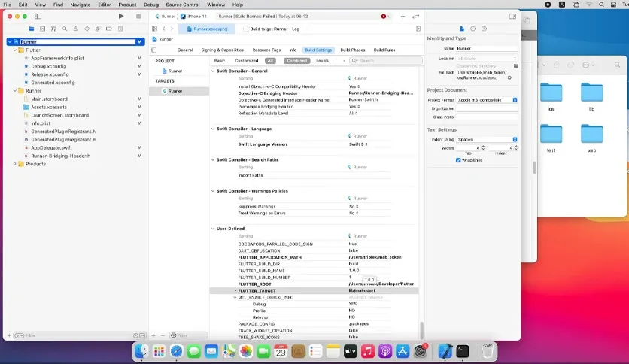Viewport: 629px width, 364px height.
Task: Open the Find navigator magnifier icon
Action: pos(65,29)
